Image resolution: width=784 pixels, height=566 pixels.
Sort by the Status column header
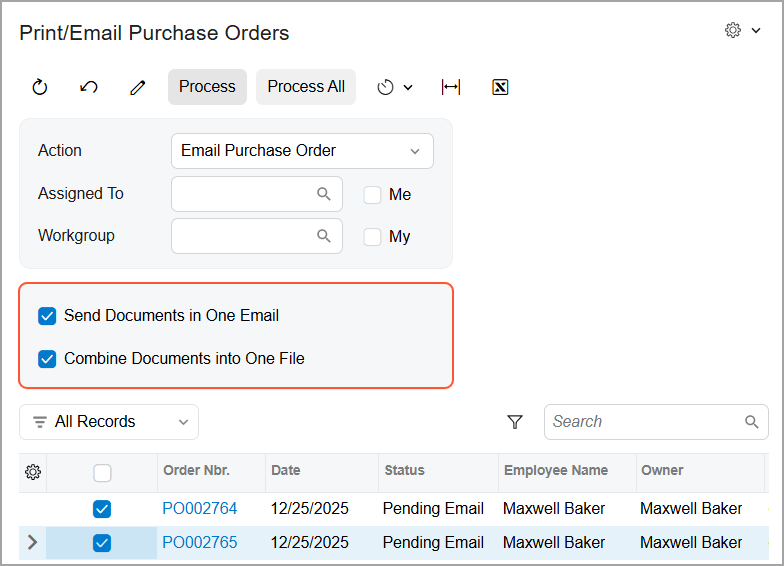point(405,470)
